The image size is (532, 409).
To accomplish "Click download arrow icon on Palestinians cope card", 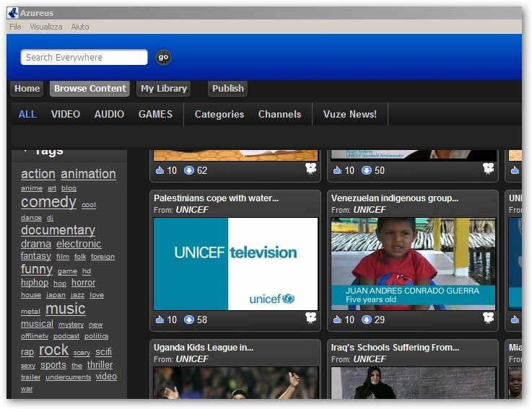I will pyautogui.click(x=189, y=320).
